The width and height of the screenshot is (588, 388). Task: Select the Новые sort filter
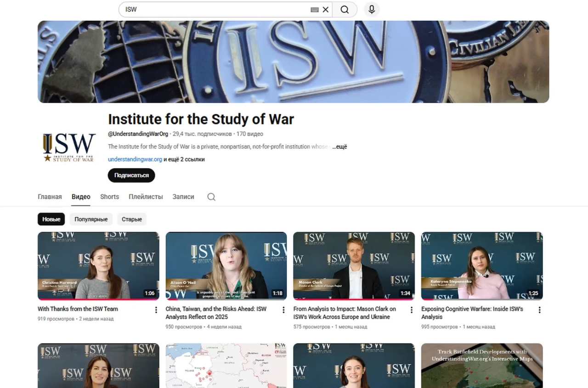(x=51, y=219)
